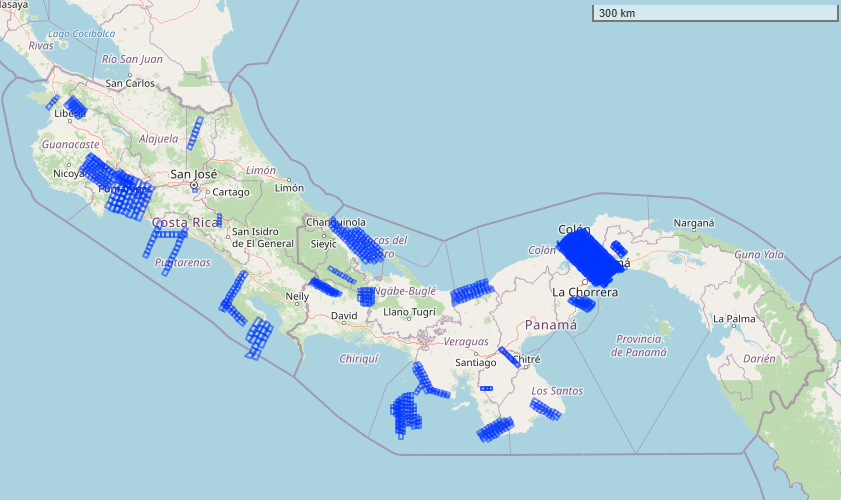Click the Nicoya town label

[68, 174]
